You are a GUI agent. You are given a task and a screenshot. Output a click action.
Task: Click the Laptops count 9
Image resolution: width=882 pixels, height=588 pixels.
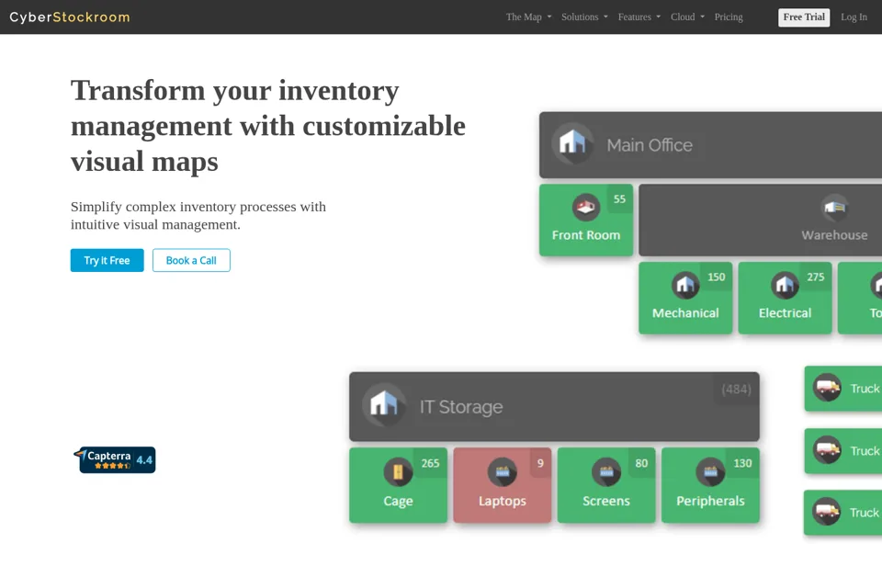540,463
